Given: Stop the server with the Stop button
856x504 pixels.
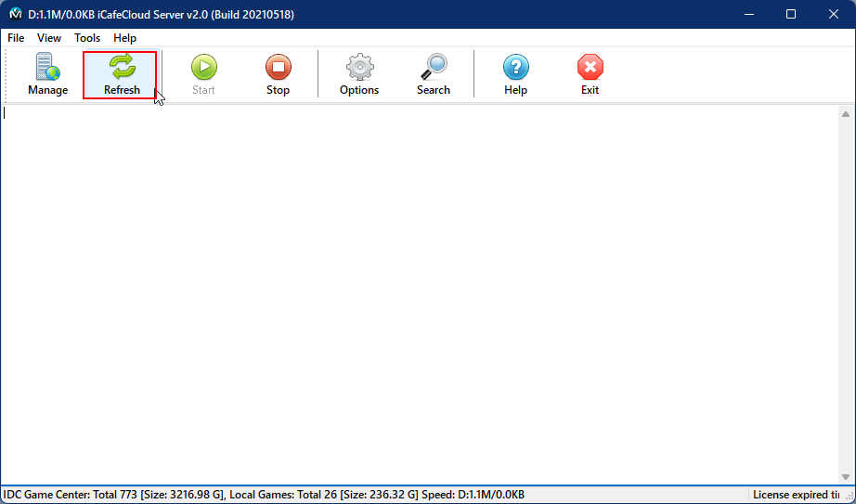Looking at the screenshot, I should (278, 74).
